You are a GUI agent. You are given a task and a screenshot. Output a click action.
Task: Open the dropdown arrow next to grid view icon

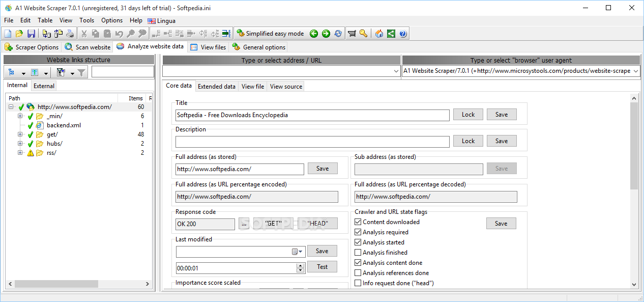[46, 73]
